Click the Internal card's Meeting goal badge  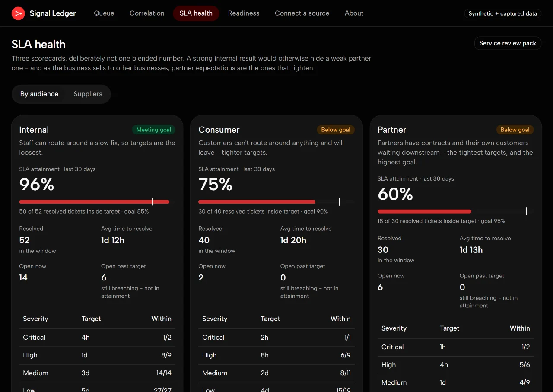coord(154,130)
